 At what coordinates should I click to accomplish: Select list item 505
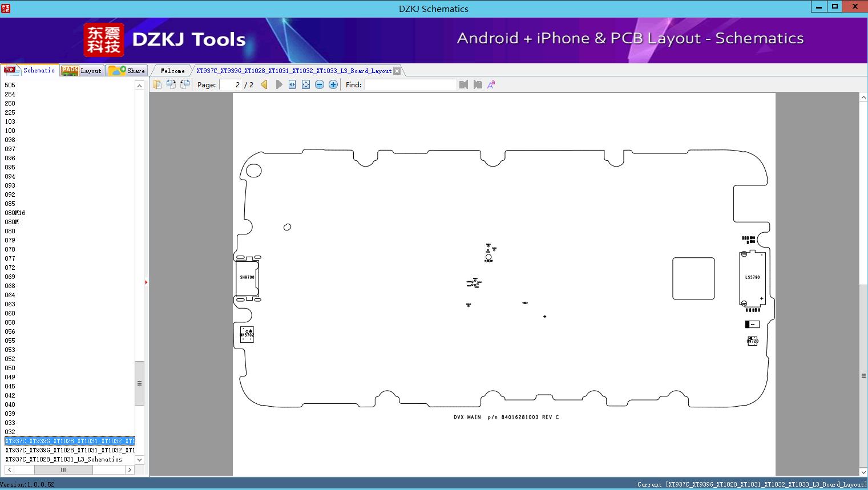click(10, 85)
